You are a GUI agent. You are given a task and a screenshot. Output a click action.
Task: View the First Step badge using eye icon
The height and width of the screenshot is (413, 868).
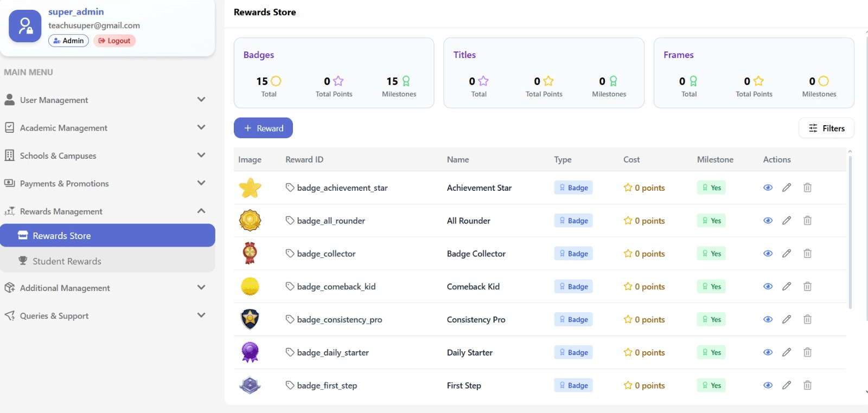click(768, 385)
